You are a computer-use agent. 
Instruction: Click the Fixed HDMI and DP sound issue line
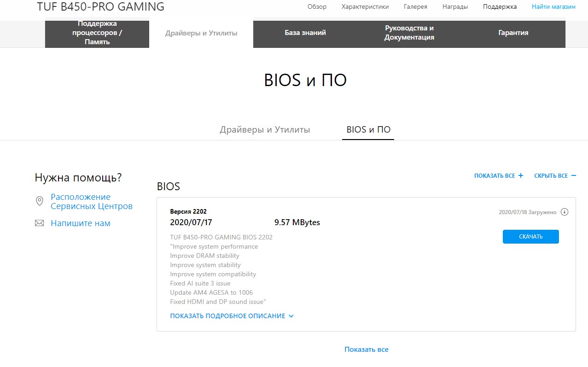[218, 302]
